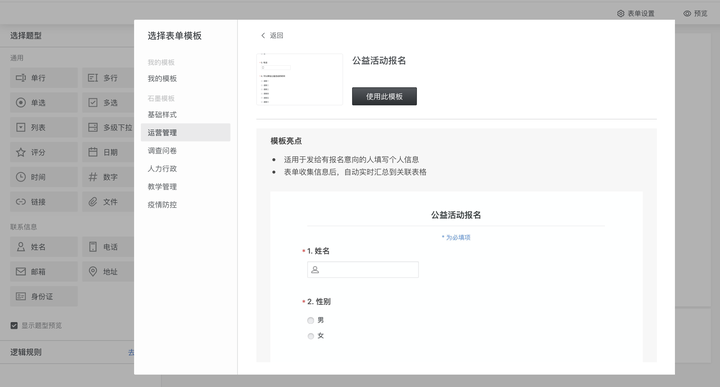Select the 女 radio option

[310, 336]
